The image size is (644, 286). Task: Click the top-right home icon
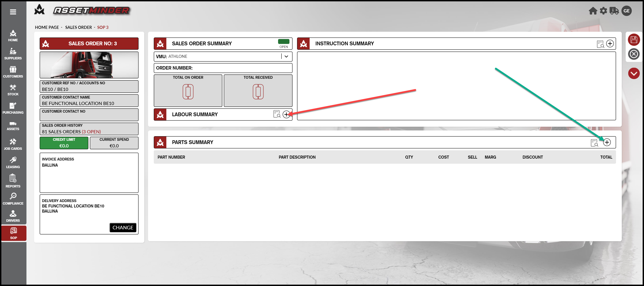click(x=593, y=11)
